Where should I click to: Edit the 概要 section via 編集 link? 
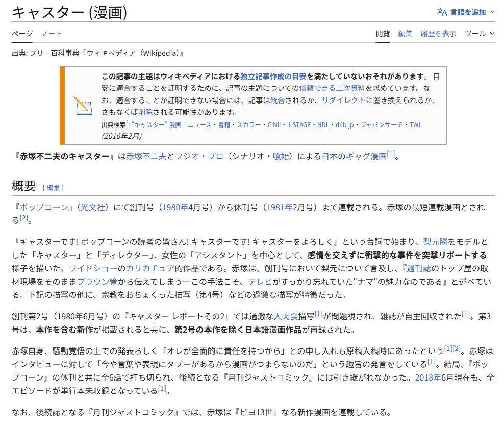pos(53,188)
